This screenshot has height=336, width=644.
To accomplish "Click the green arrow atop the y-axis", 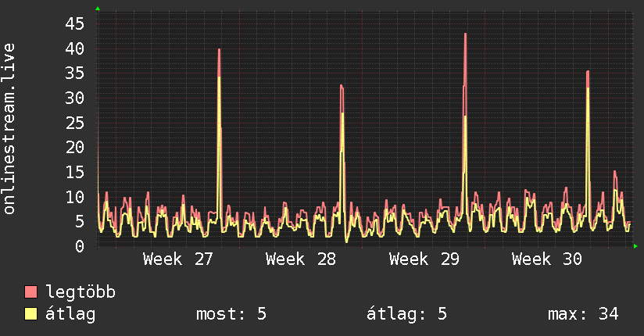I will (98, 9).
